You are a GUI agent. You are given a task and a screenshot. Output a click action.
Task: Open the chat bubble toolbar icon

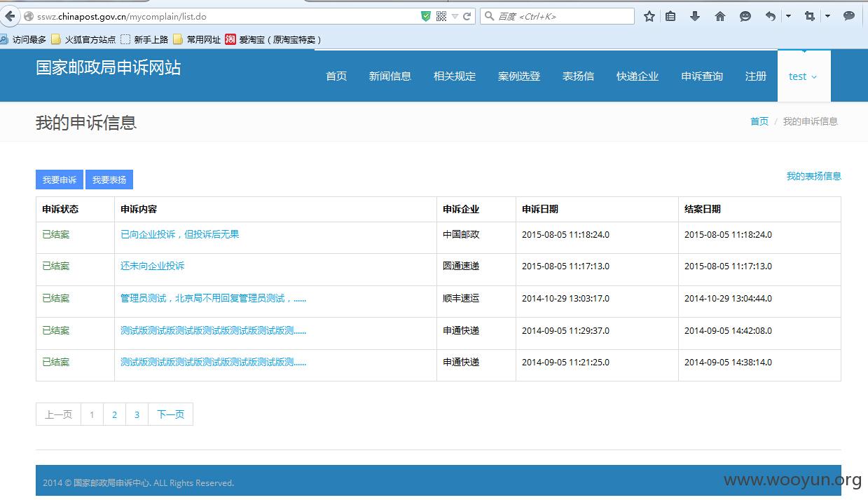coord(849,16)
